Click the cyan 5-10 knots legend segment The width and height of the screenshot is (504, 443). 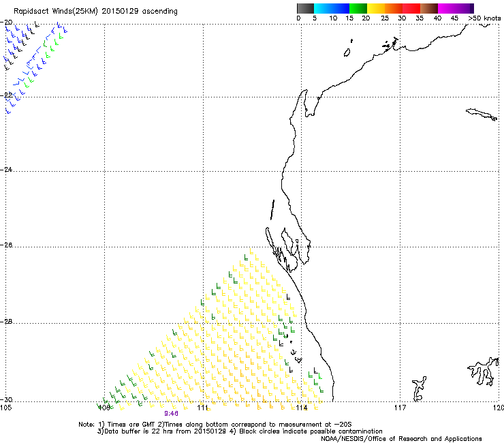323,8
